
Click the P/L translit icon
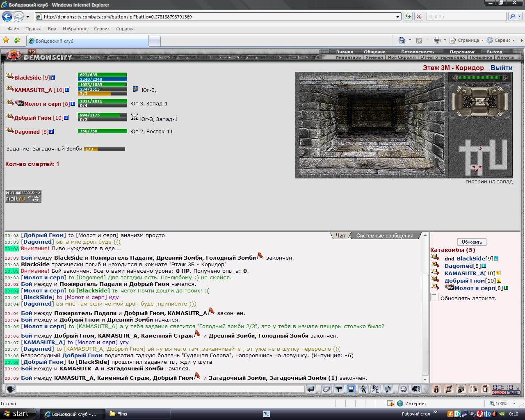tap(376, 389)
